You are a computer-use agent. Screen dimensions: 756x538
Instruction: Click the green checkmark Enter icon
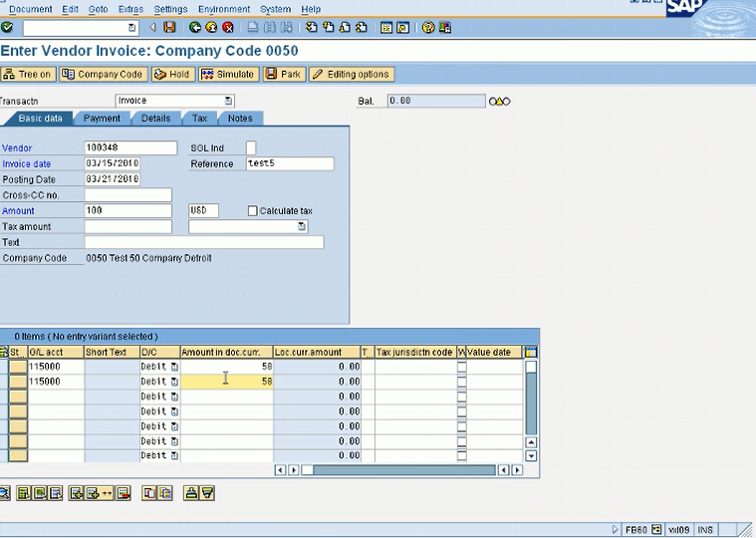click(7, 28)
